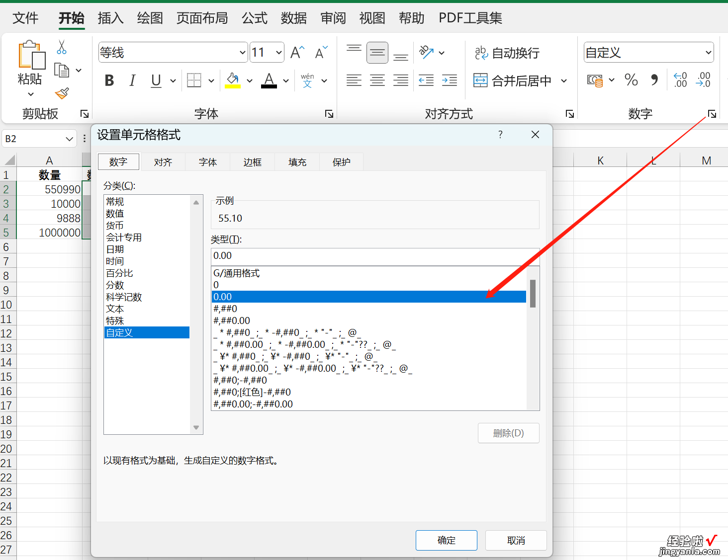Click the text Orientation icon
The width and height of the screenshot is (728, 560).
click(x=427, y=52)
